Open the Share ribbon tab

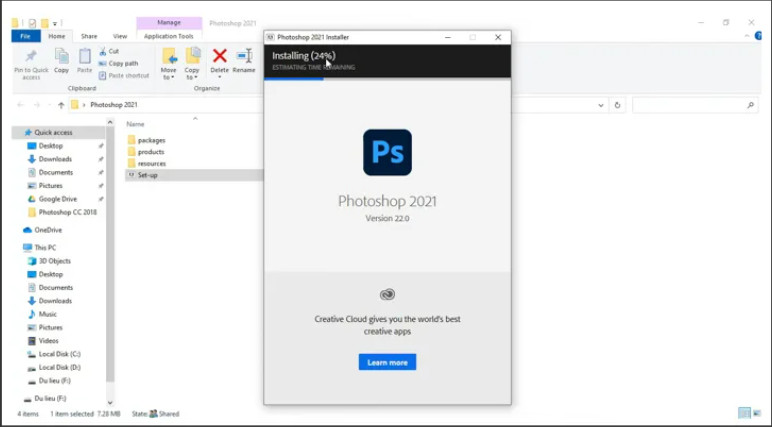click(x=89, y=36)
